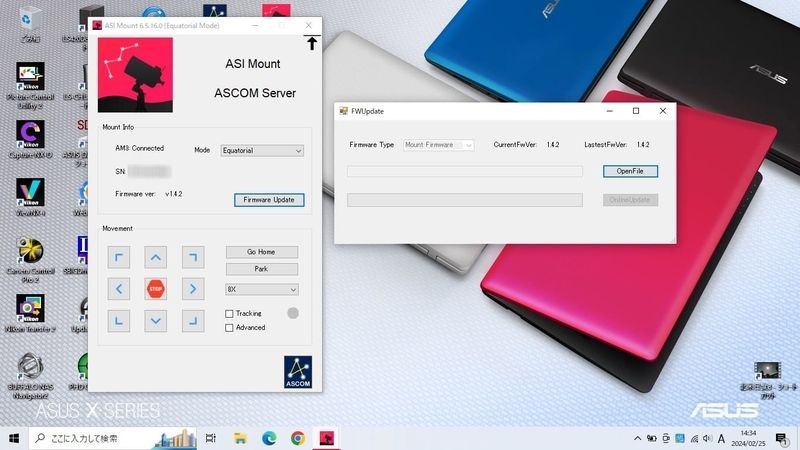Click the Firmware Update button
800x450 pixels.
[269, 200]
